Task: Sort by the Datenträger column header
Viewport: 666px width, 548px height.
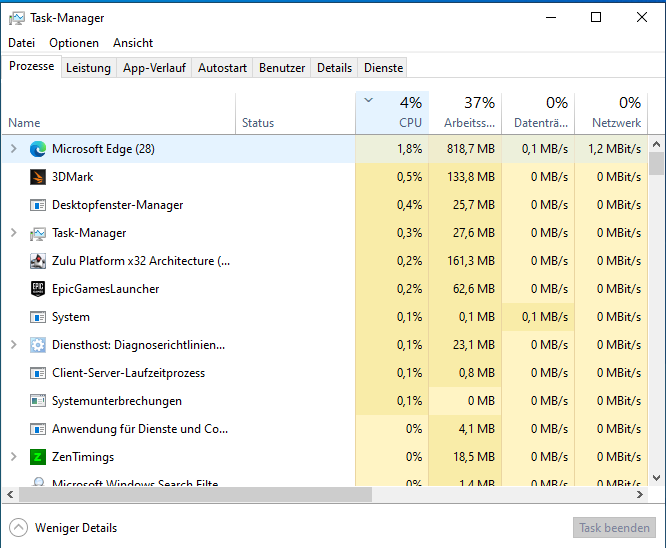Action: click(x=538, y=113)
